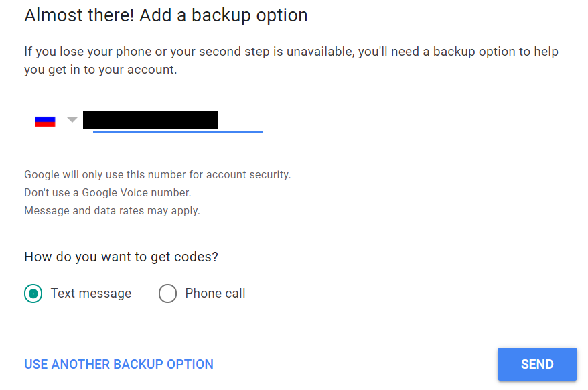The image size is (588, 390).
Task: Click the "Text message" option label
Action: click(91, 294)
